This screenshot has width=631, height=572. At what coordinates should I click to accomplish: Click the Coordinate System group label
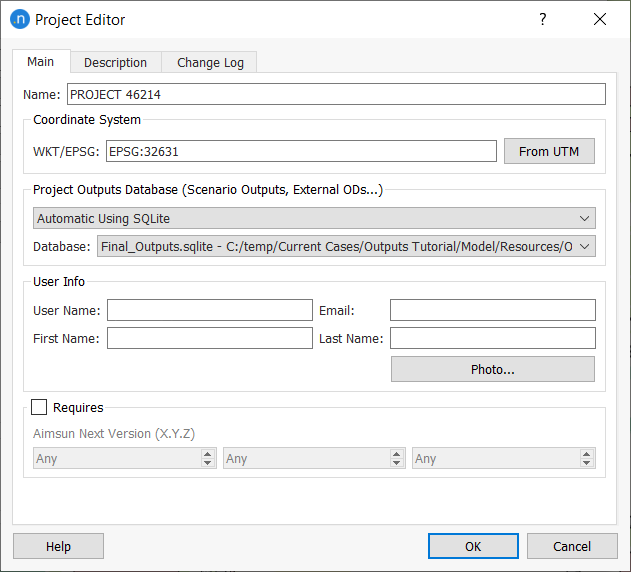tap(87, 120)
